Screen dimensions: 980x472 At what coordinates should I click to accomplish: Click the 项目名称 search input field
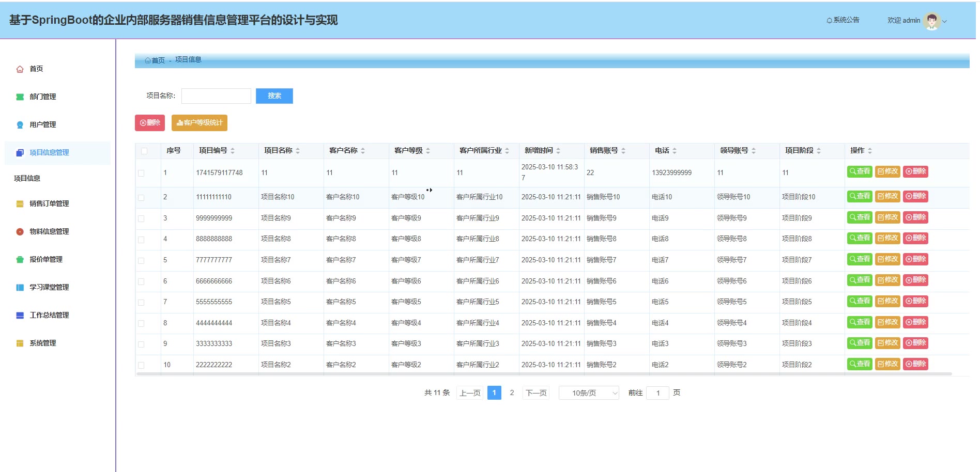(216, 96)
